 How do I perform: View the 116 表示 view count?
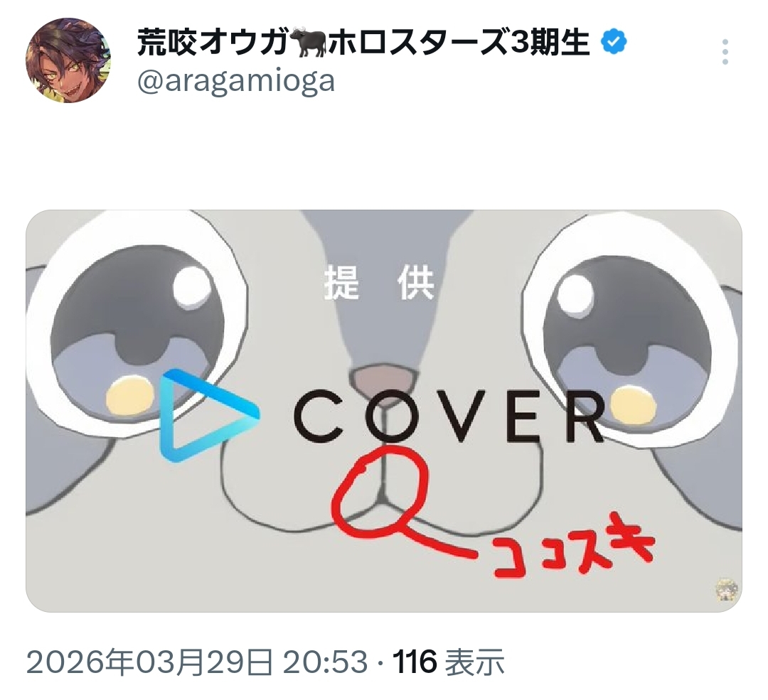(x=449, y=662)
